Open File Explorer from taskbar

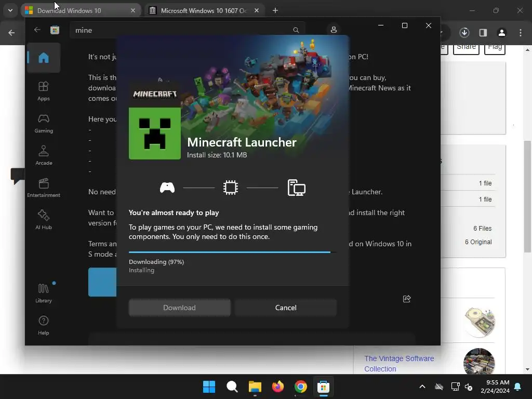[255, 387]
